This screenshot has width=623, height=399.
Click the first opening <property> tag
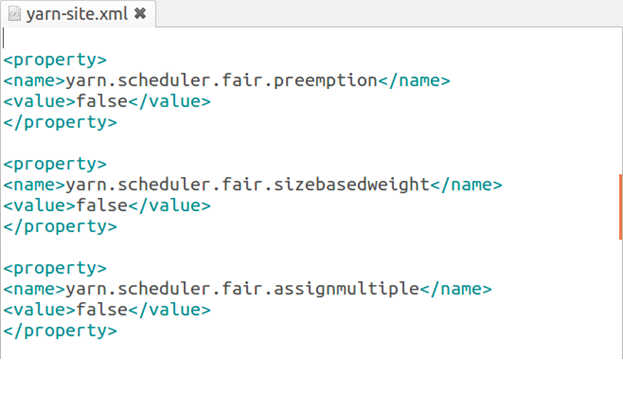click(55, 60)
